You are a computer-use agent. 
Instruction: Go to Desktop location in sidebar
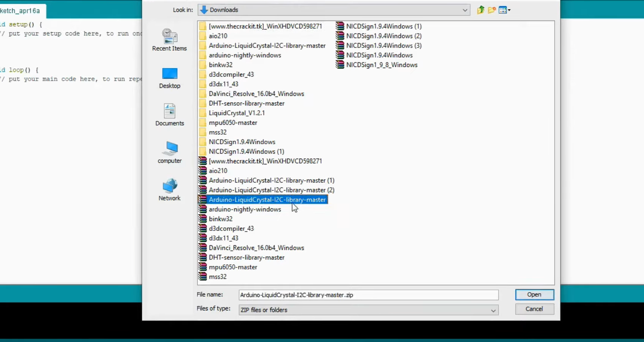(x=170, y=78)
